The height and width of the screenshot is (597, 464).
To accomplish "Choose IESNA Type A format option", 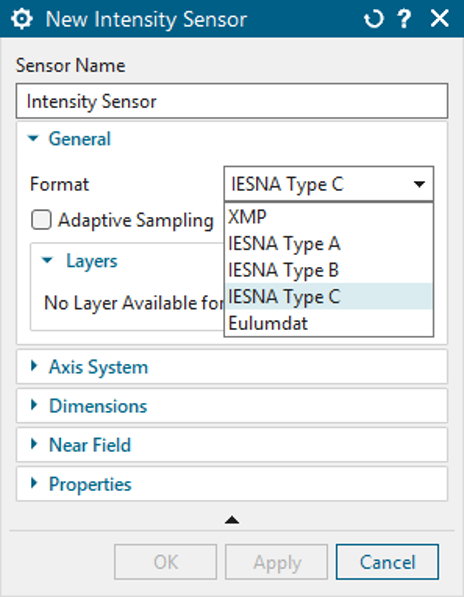I will click(x=328, y=244).
